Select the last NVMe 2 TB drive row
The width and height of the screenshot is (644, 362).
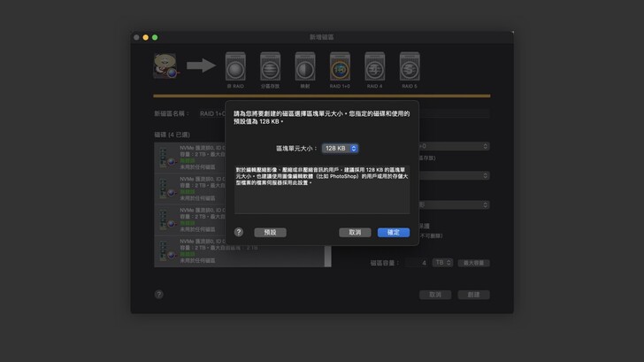click(x=240, y=251)
